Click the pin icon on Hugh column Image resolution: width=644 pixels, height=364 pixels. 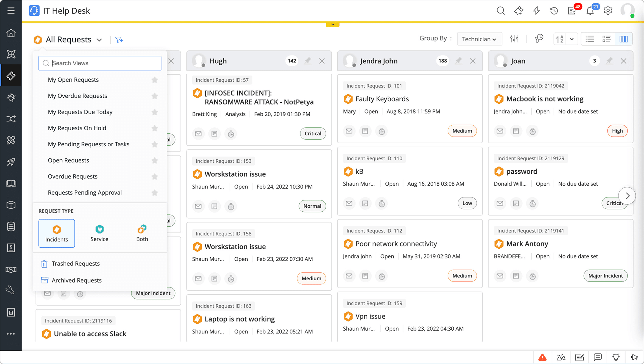(x=307, y=61)
